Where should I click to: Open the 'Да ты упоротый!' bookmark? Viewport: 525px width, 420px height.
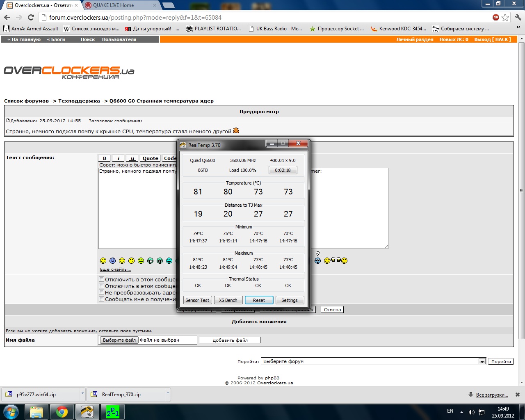(x=152, y=29)
